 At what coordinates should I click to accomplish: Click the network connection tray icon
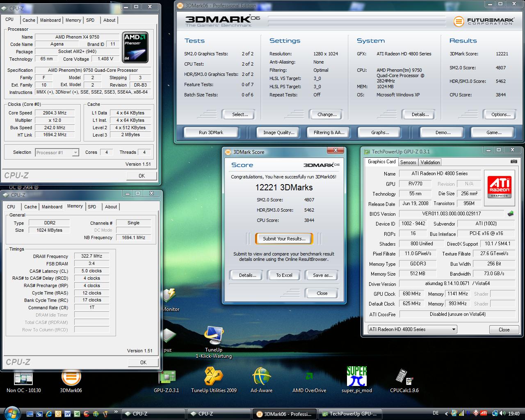click(x=495, y=413)
